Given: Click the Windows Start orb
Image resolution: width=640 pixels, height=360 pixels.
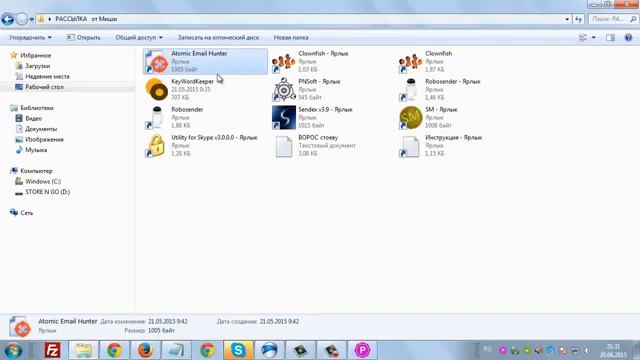Looking at the screenshot, I should pyautogui.click(x=13, y=351).
